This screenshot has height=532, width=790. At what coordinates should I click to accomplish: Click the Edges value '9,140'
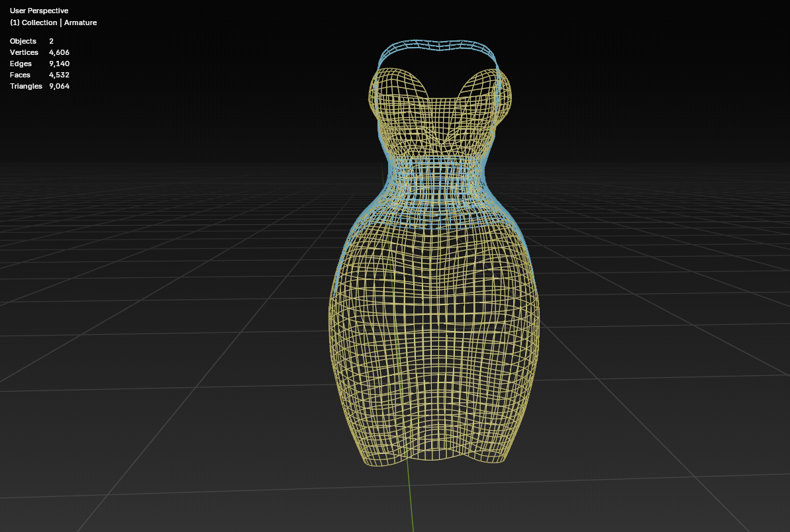[59, 64]
